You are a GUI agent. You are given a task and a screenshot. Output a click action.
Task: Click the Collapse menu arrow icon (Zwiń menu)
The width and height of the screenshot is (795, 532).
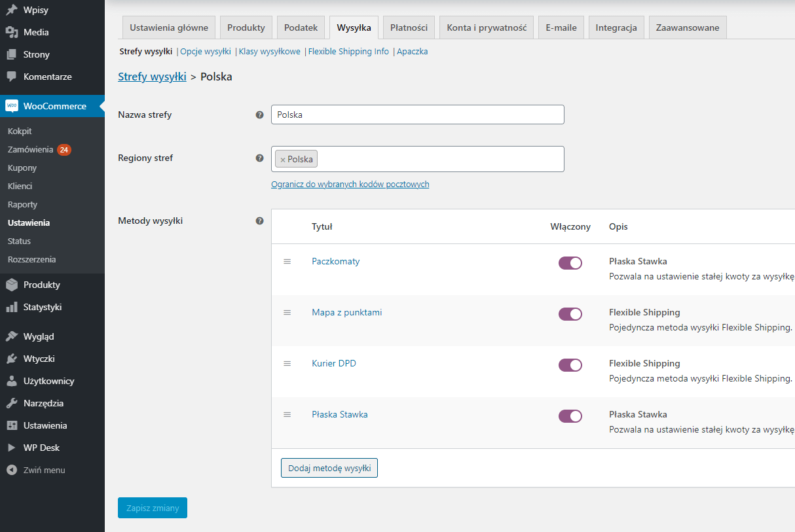12,470
